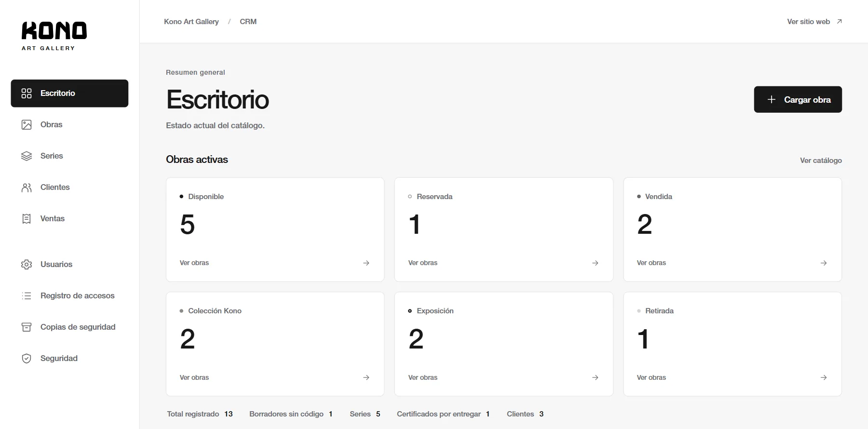Click the external arrow beside Ver sitio web
The width and height of the screenshot is (868, 429).
839,22
